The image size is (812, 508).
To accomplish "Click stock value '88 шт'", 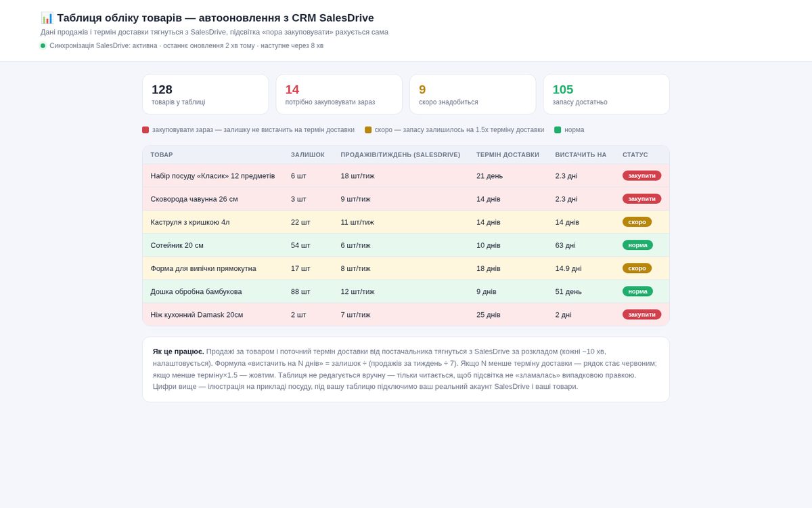I will click(x=300, y=291).
